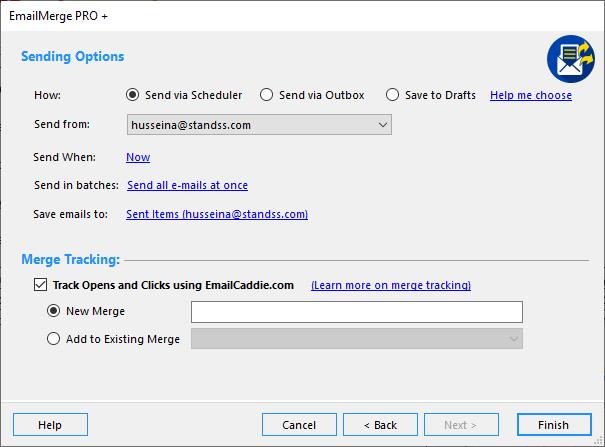Screen dimensions: 605x447
Task: Click the Finish button
Action: [x=554, y=425]
